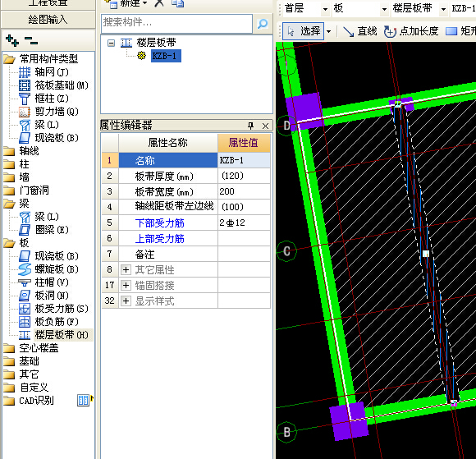The height and width of the screenshot is (459, 476).
Task: Open 筏板基础(M) component type
Action: [53, 85]
